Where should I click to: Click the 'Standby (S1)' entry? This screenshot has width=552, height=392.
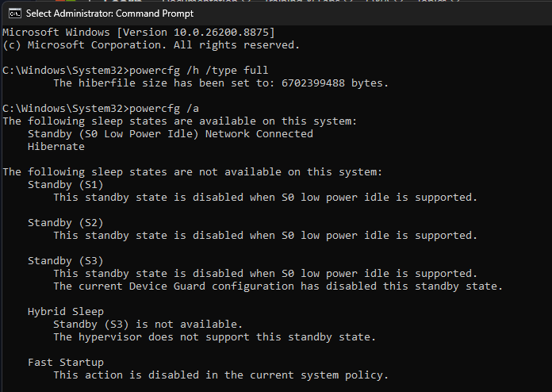tap(66, 185)
